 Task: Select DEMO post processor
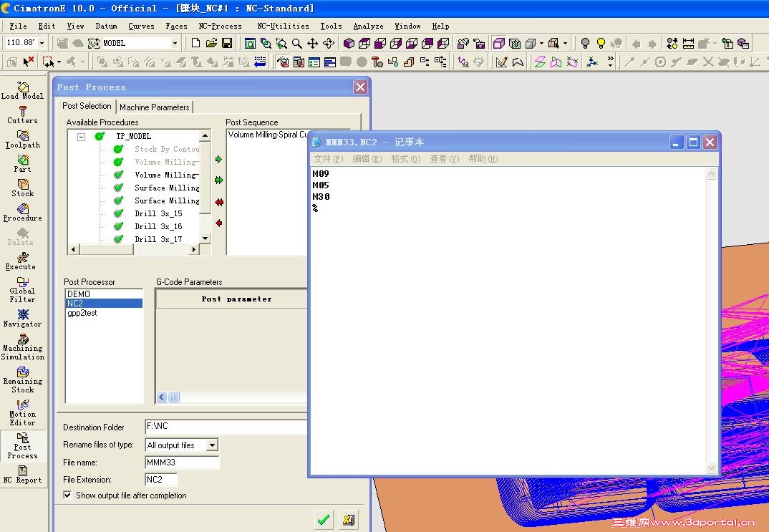104,294
